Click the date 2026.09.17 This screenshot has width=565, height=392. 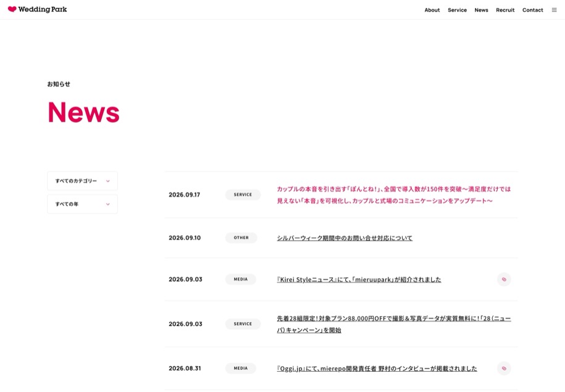tap(184, 194)
